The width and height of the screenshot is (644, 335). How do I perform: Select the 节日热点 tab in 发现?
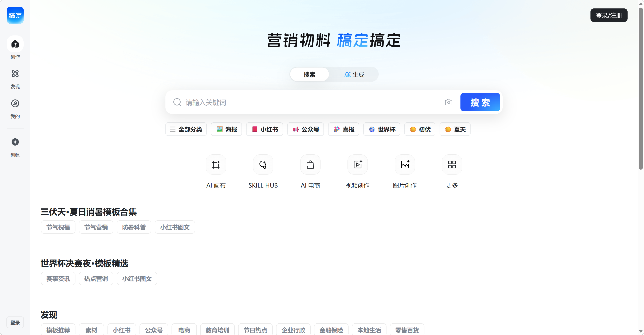coord(255,330)
